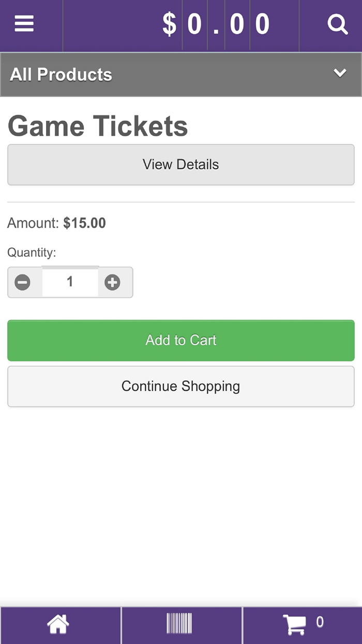Tap the search magnifier icon
This screenshot has width=362, height=644.
coord(337,24)
